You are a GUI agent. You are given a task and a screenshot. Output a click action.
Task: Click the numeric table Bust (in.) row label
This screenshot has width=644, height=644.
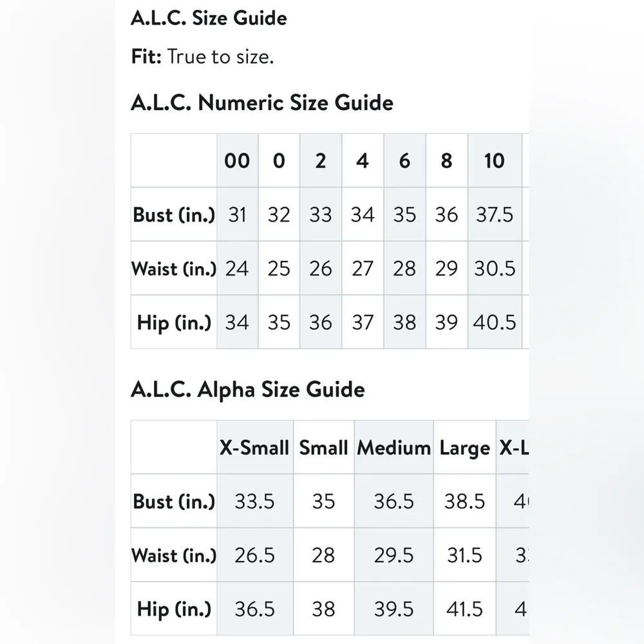coord(174,214)
